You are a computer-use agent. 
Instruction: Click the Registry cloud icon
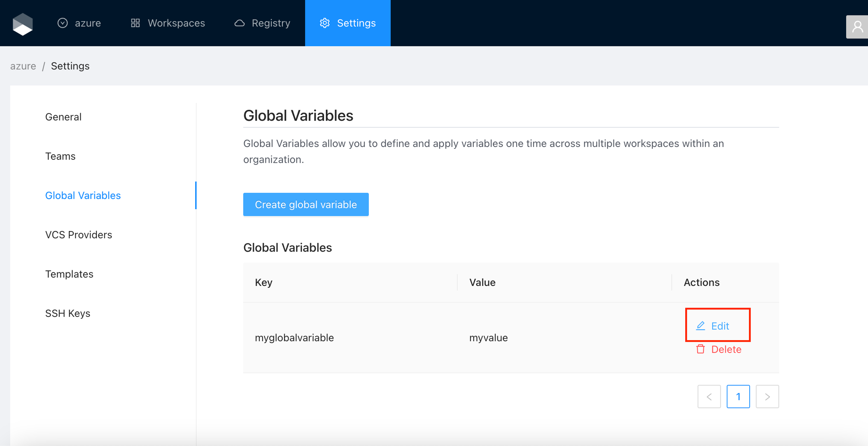point(240,23)
